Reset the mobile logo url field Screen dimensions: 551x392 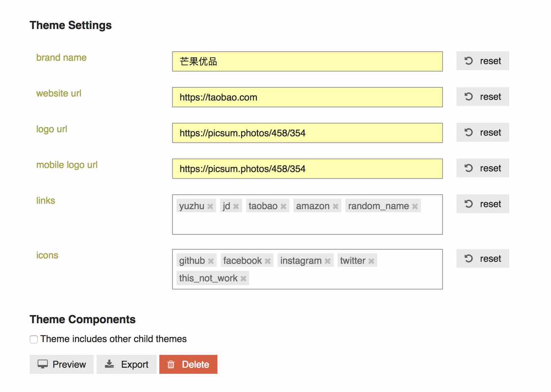click(x=482, y=168)
